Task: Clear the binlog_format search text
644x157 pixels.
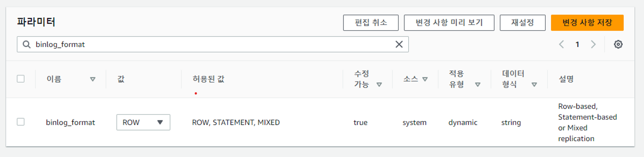Action: click(x=399, y=44)
